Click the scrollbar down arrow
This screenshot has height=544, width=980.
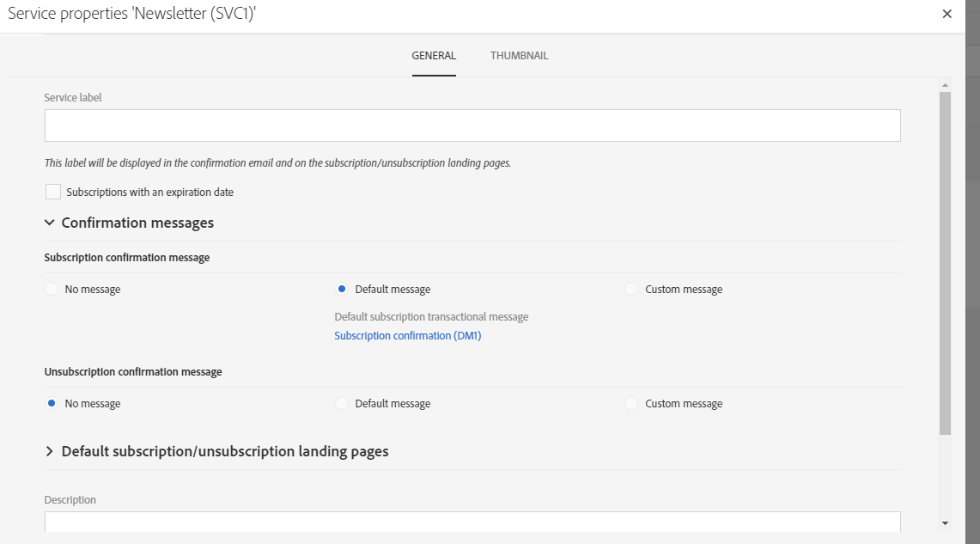945,523
